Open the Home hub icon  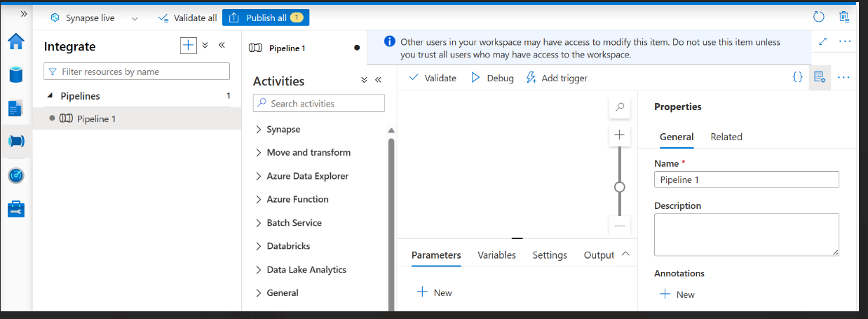coord(16,42)
